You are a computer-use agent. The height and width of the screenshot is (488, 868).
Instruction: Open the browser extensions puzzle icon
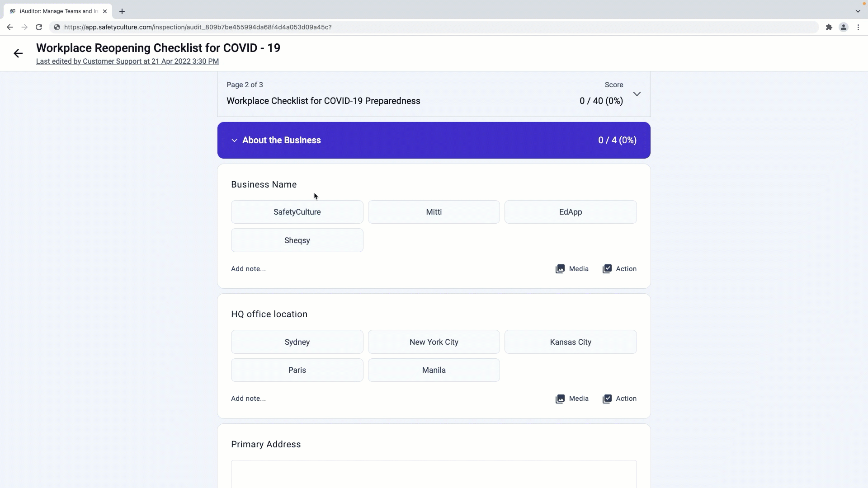(x=829, y=27)
